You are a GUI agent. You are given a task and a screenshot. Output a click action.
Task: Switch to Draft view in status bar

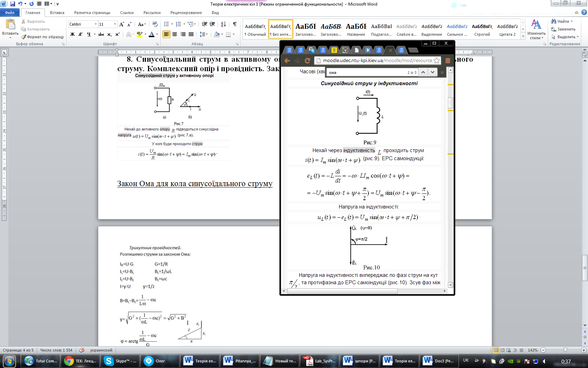[521, 350]
